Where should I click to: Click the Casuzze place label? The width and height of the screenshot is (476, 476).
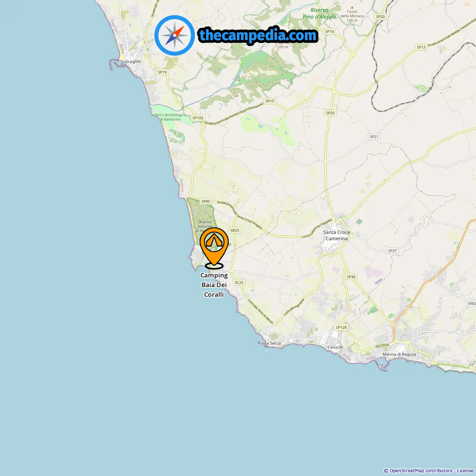click(x=335, y=347)
